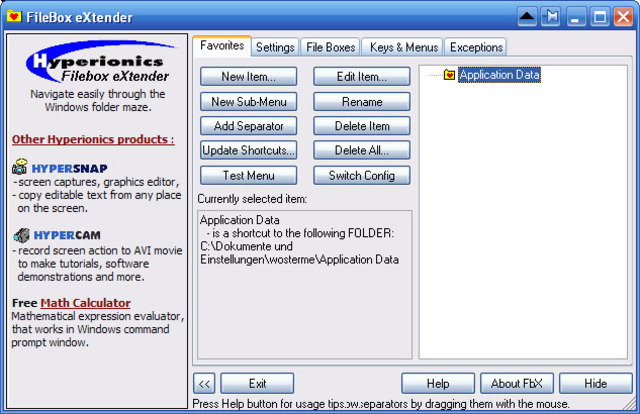
Task: Select Application Data in favorites tree
Action: coord(499,75)
